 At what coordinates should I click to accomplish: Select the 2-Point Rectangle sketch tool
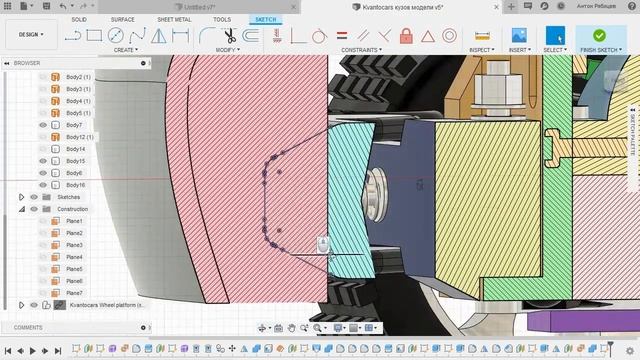point(94,36)
